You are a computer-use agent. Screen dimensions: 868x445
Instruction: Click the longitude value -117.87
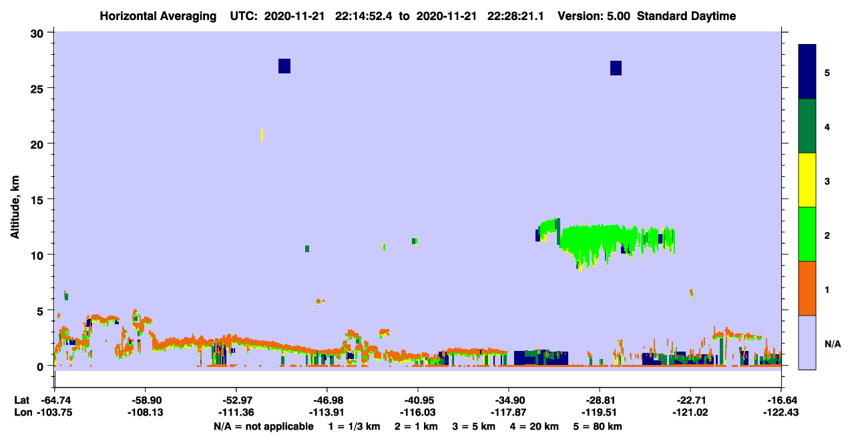click(x=509, y=412)
